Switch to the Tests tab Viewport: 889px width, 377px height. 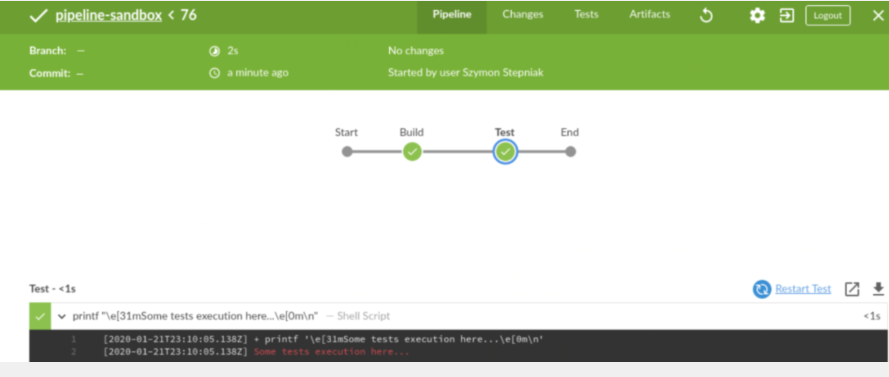click(x=586, y=15)
